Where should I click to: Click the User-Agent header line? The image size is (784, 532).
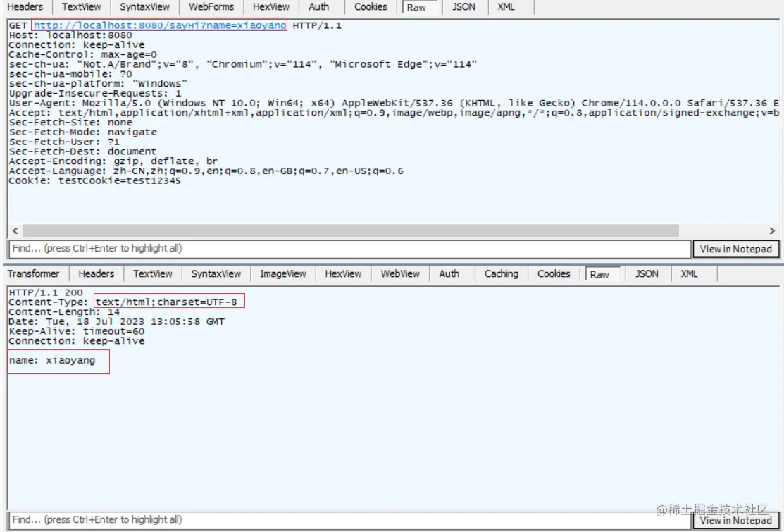click(394, 103)
